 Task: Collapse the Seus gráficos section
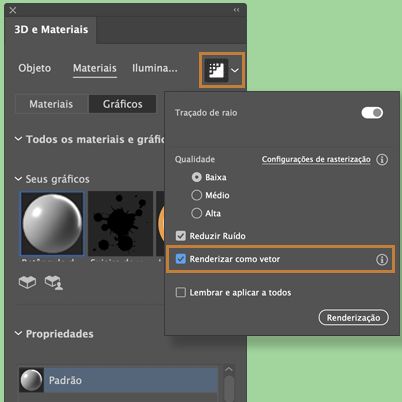(x=18, y=179)
